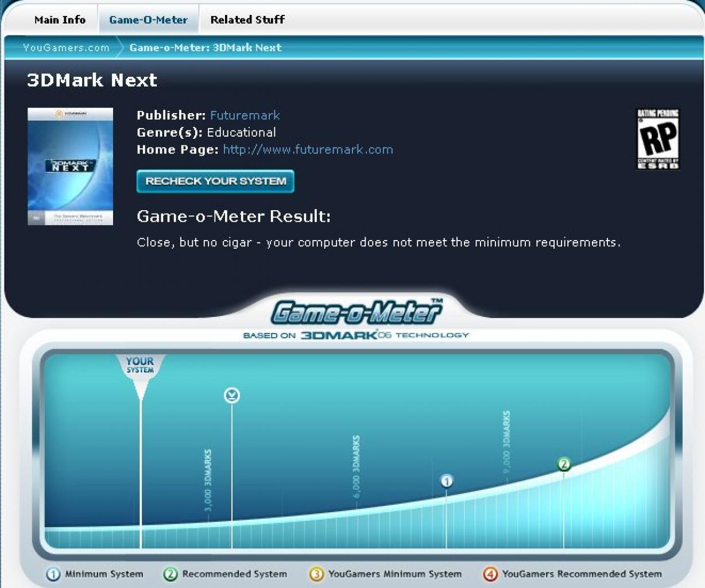This screenshot has width=705, height=588.
Task: Click the 3,000 3DMARKS axis label
Action: [x=208, y=480]
